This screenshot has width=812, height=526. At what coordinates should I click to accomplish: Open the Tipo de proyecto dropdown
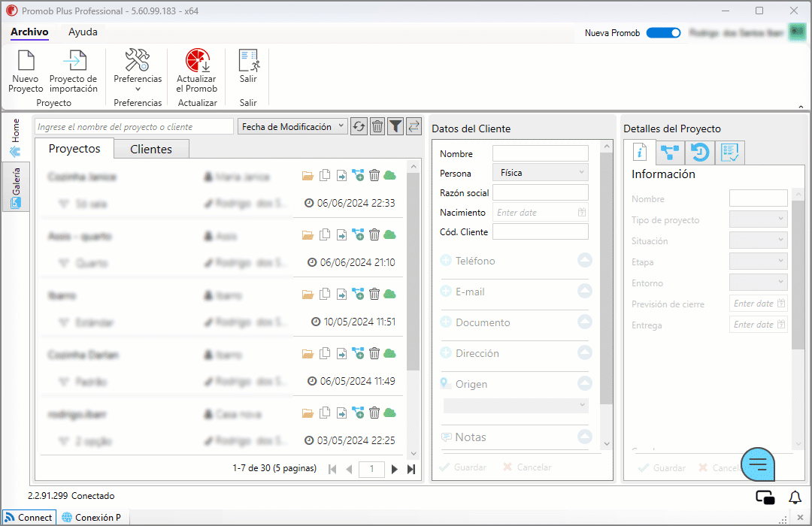point(758,219)
